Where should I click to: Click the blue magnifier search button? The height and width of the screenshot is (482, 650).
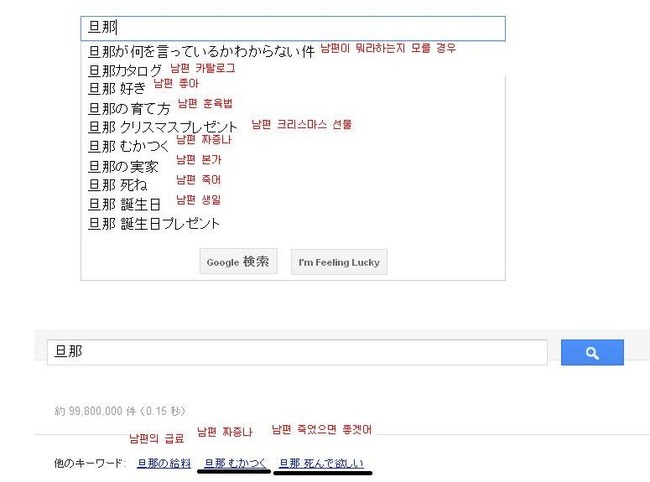pos(592,352)
